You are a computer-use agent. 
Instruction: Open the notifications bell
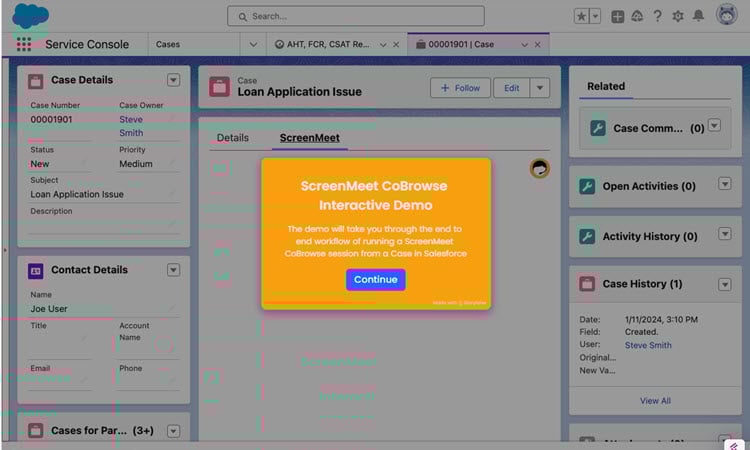[698, 16]
